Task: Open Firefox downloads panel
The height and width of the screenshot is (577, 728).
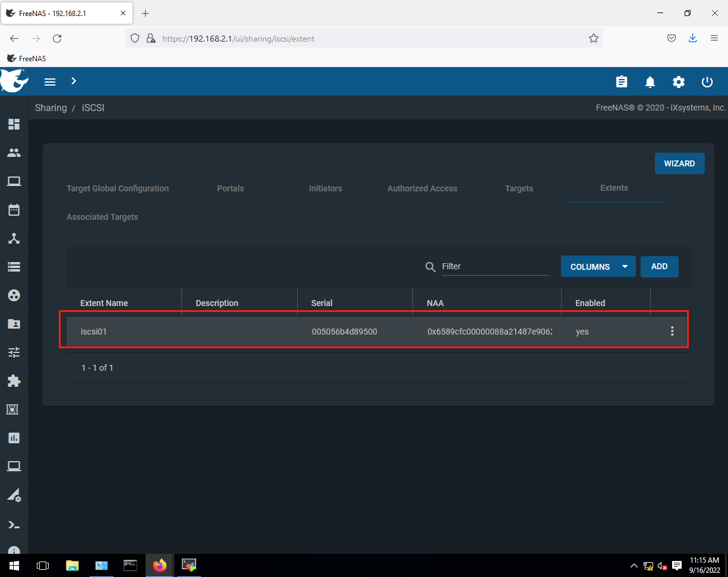Action: [692, 38]
